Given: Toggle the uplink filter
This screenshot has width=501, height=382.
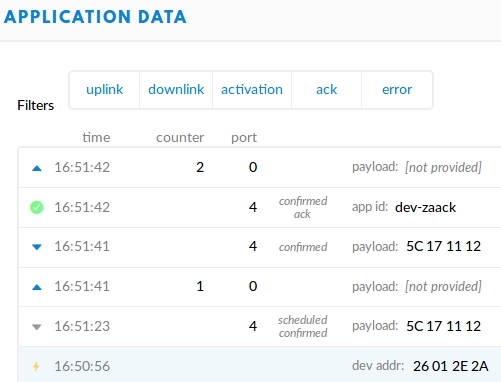Looking at the screenshot, I should (104, 90).
